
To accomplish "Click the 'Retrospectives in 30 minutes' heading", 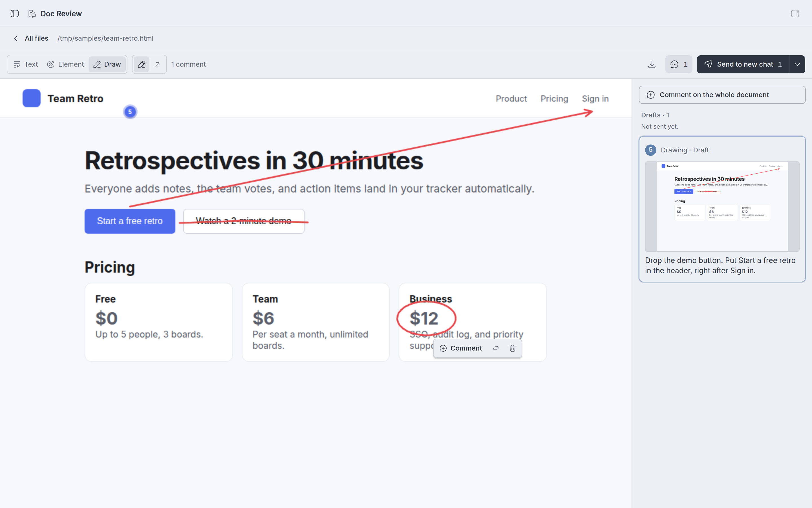I will click(254, 161).
